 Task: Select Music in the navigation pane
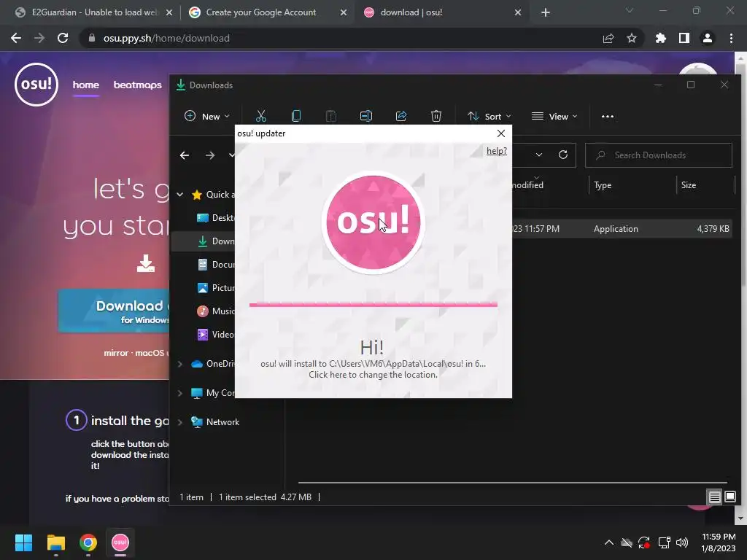(x=216, y=311)
